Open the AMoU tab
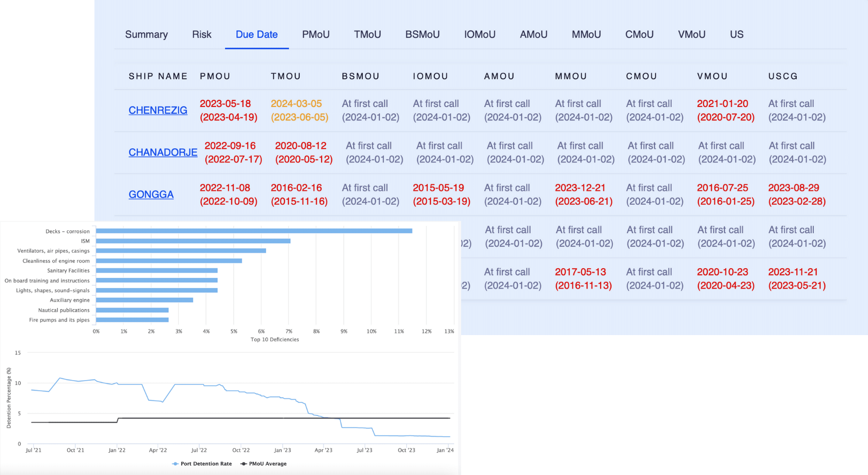Image resolution: width=868 pixels, height=475 pixels. pos(533,34)
